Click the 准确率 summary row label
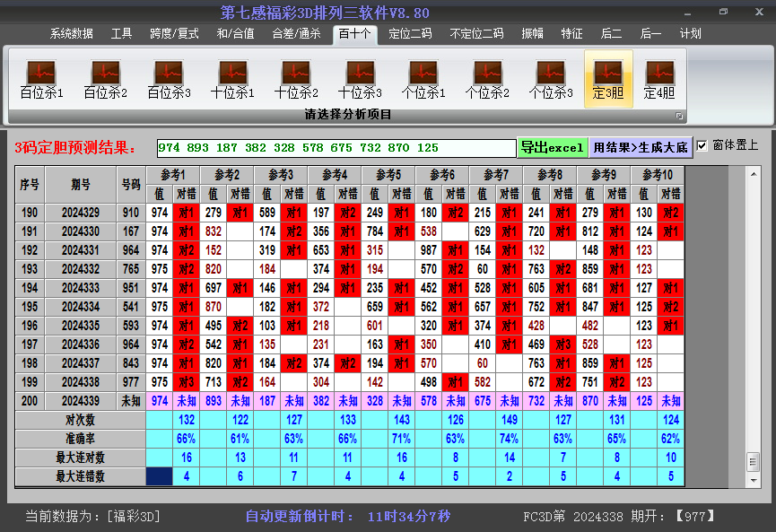776x532 pixels. (x=80, y=439)
